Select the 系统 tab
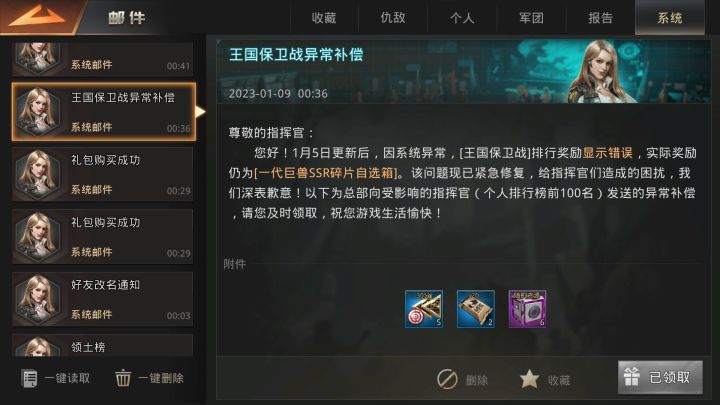This screenshot has width=720, height=405. pyautogui.click(x=670, y=17)
